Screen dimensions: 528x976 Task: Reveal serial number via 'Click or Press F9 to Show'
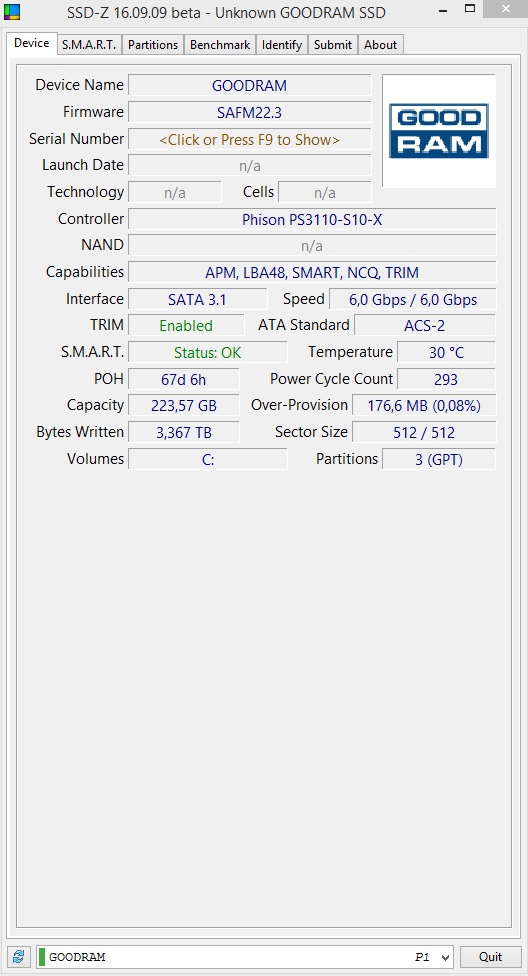250,139
